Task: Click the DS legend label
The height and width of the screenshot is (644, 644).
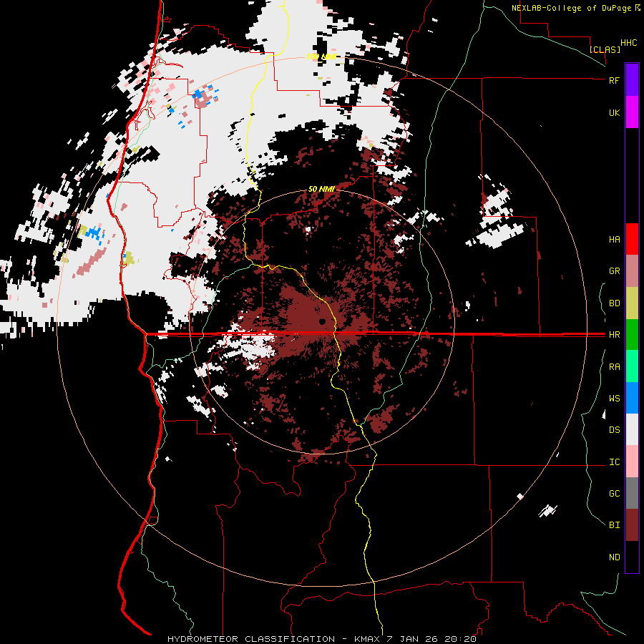Action: [614, 430]
